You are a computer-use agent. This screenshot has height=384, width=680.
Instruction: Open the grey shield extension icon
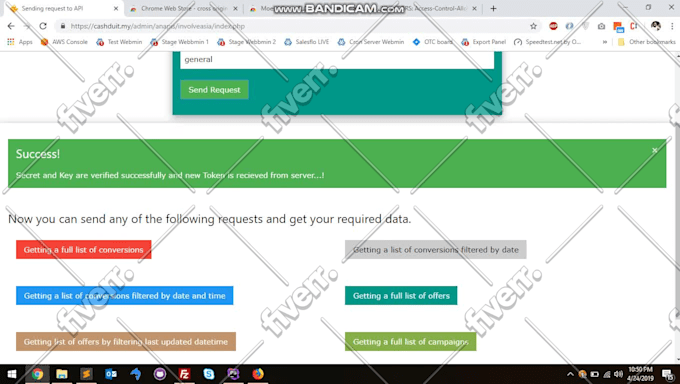pos(585,26)
